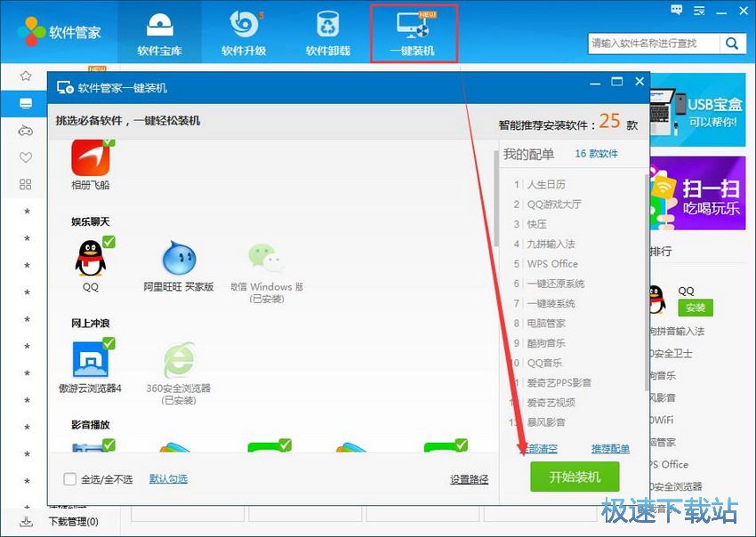Select the 相册飞船 app icon

coord(91,157)
